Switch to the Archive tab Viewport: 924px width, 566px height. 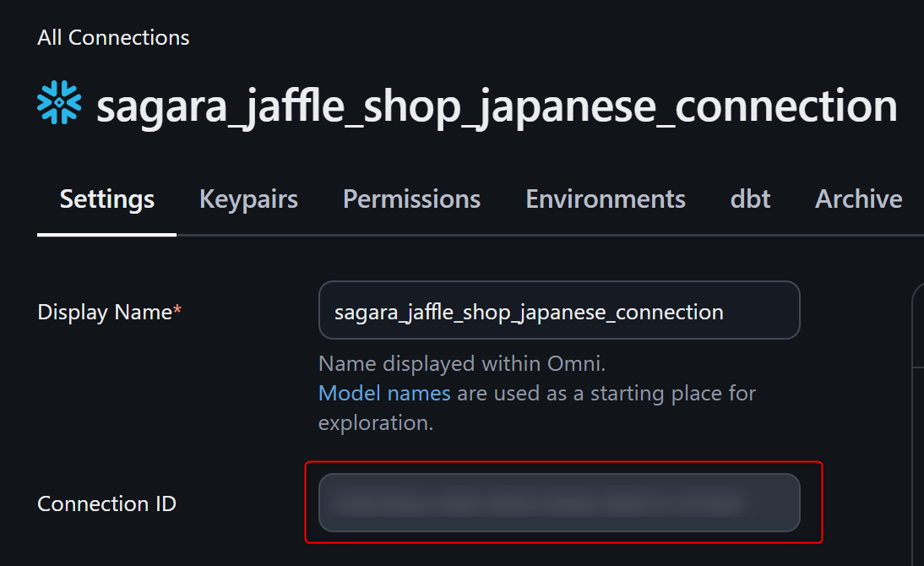point(858,199)
